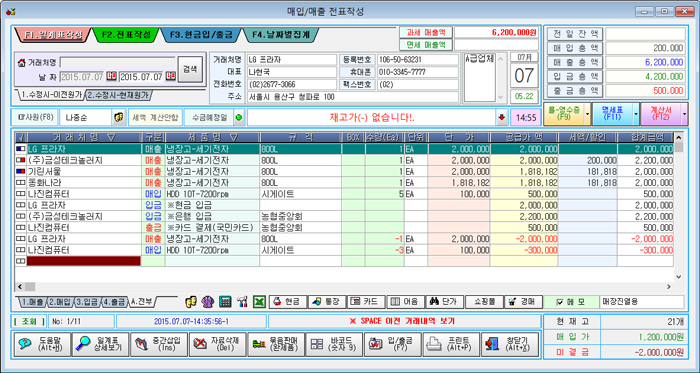Screen dimensions: 700x373
Task: Click the 검색 search button
Action: point(190,69)
